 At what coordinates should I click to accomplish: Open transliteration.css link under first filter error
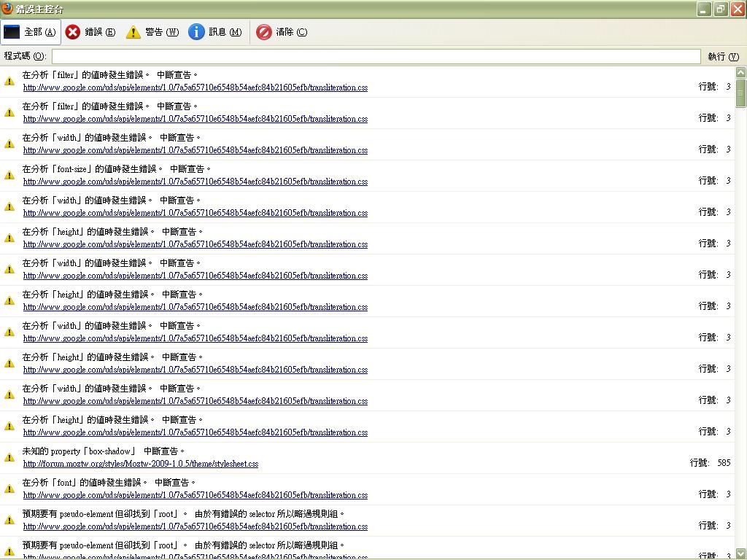[196, 87]
